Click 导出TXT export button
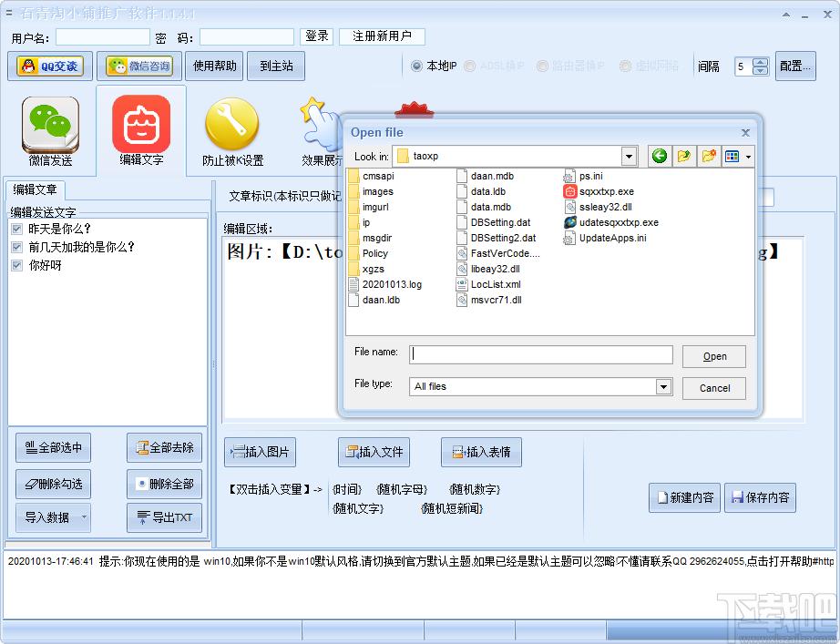Screen dimensions: 840x644 pos(164,517)
